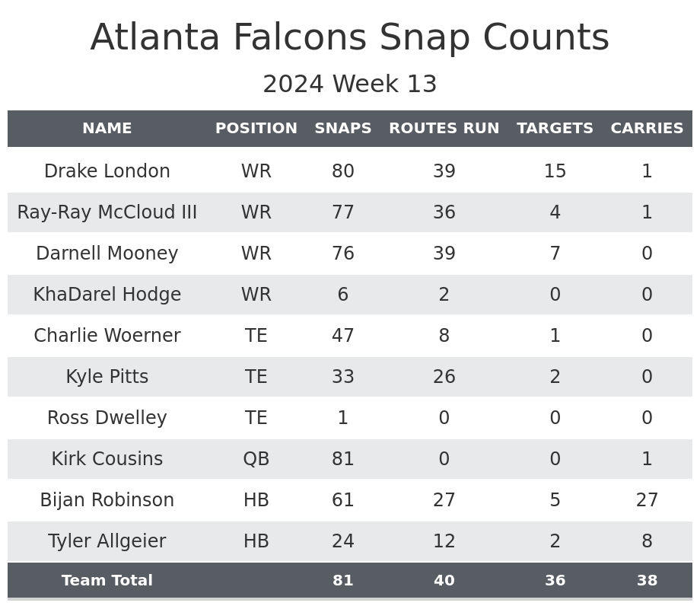Click the Tyler Allgeier name

(x=107, y=541)
